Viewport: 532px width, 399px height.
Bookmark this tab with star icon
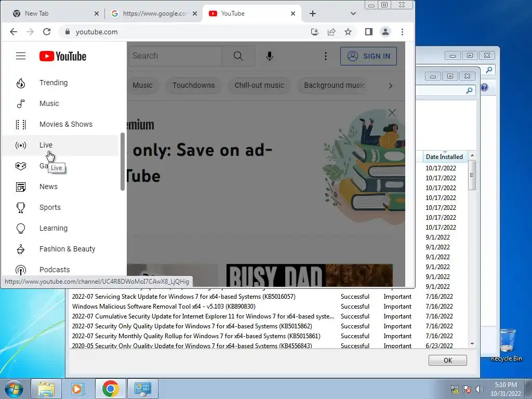point(348,32)
